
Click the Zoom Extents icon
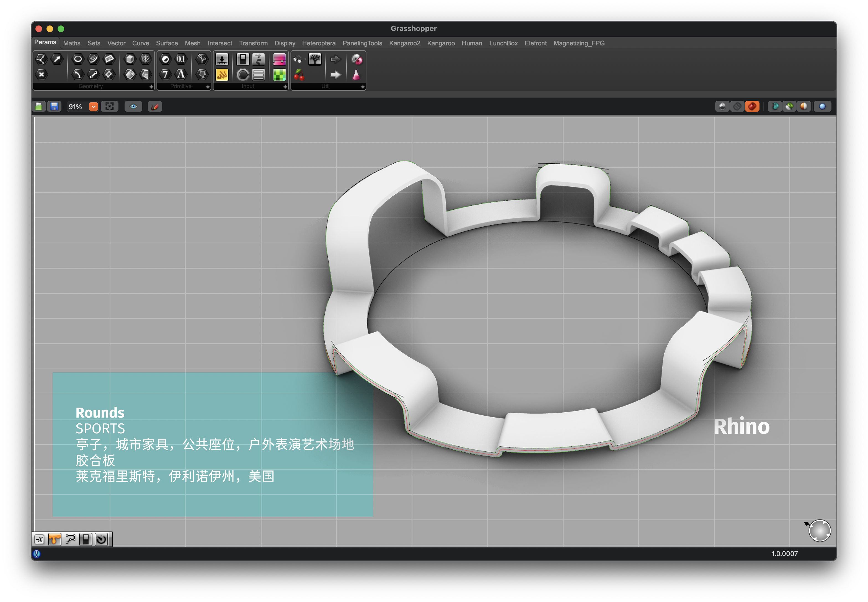[x=110, y=107]
